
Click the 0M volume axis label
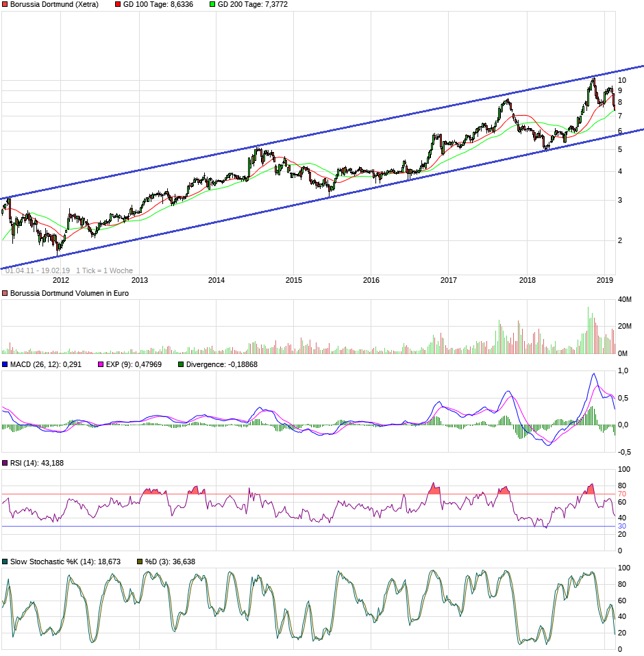623,353
